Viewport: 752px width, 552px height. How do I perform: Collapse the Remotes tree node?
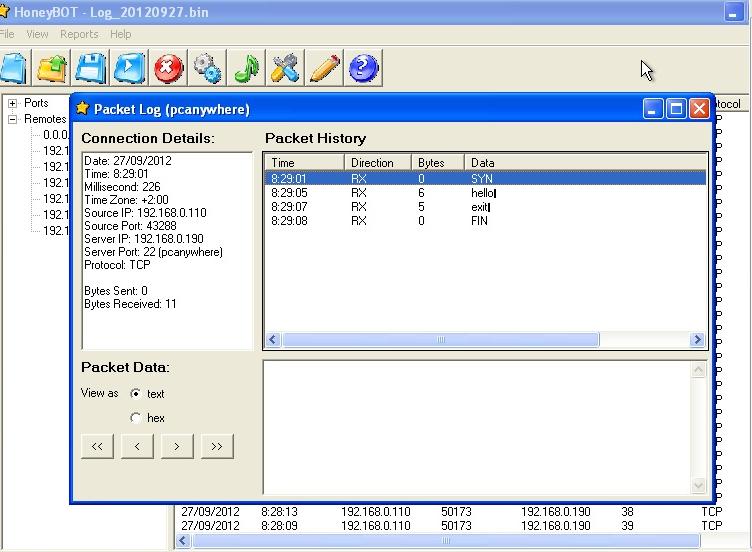tap(13, 119)
